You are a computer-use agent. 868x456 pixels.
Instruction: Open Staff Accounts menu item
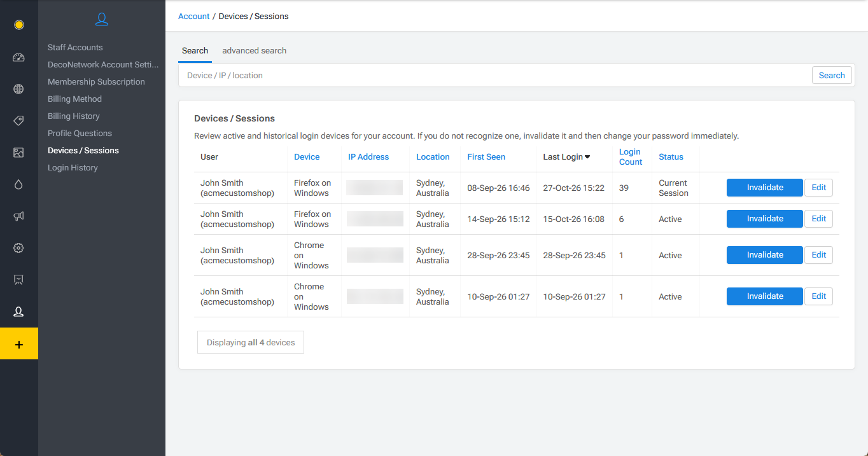click(x=75, y=48)
